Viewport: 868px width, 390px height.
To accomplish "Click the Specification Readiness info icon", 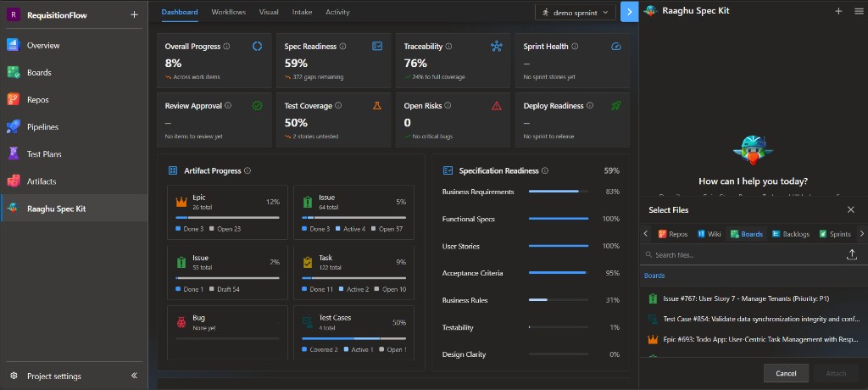I will click(545, 170).
